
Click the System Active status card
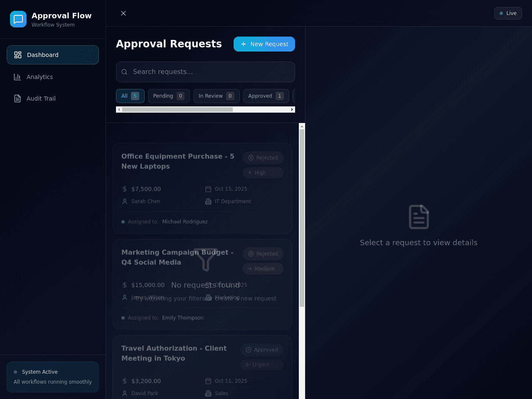pyautogui.click(x=53, y=377)
